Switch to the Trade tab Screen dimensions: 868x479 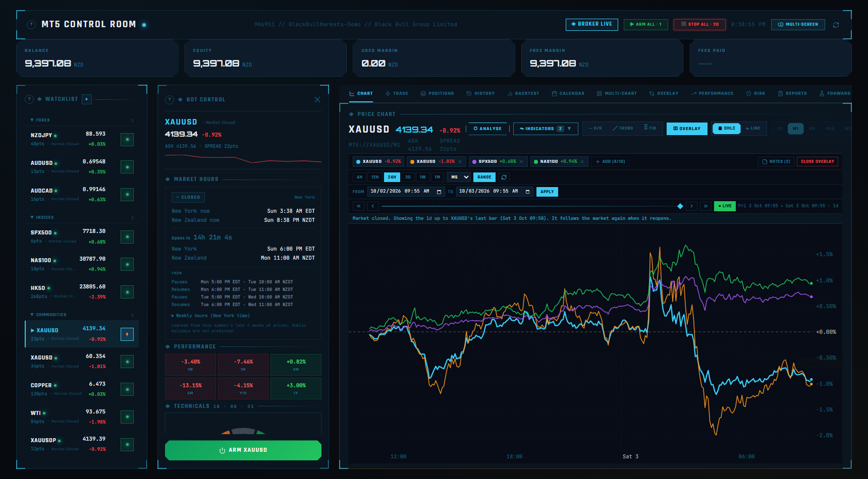397,93
